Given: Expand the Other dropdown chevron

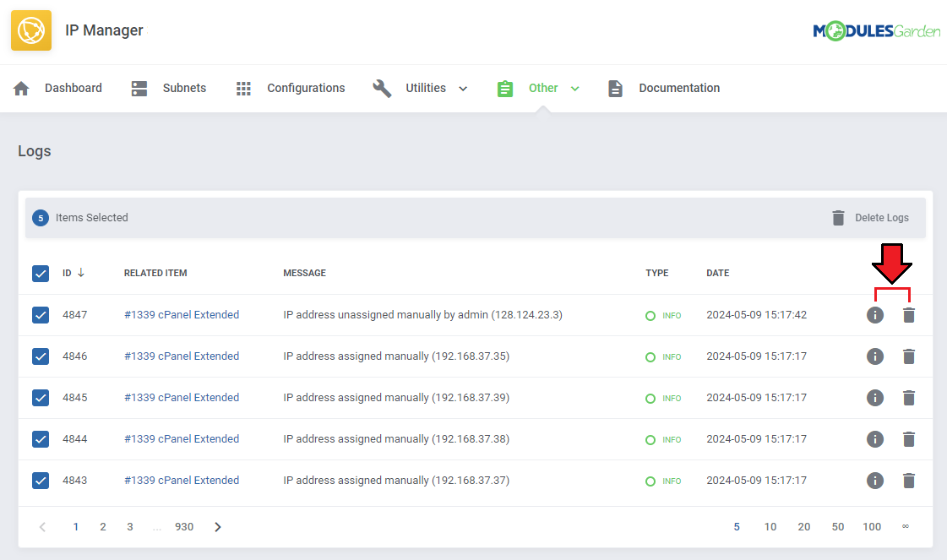Looking at the screenshot, I should pos(575,89).
